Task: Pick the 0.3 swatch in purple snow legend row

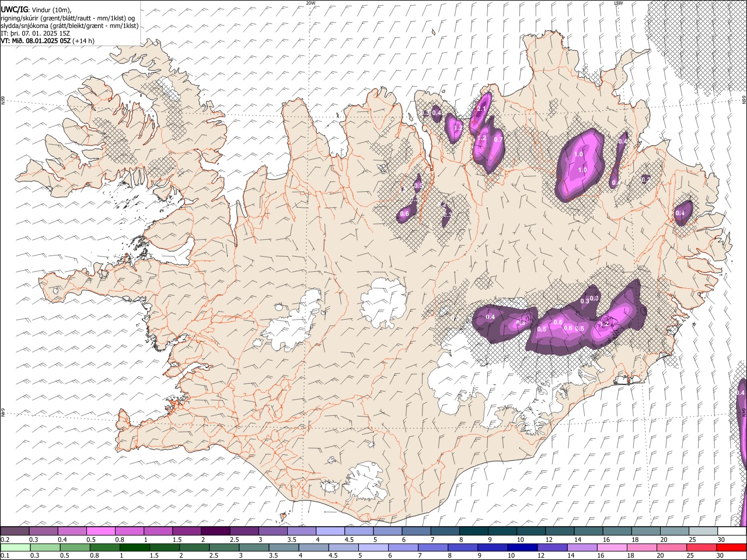Action: click(x=43, y=531)
